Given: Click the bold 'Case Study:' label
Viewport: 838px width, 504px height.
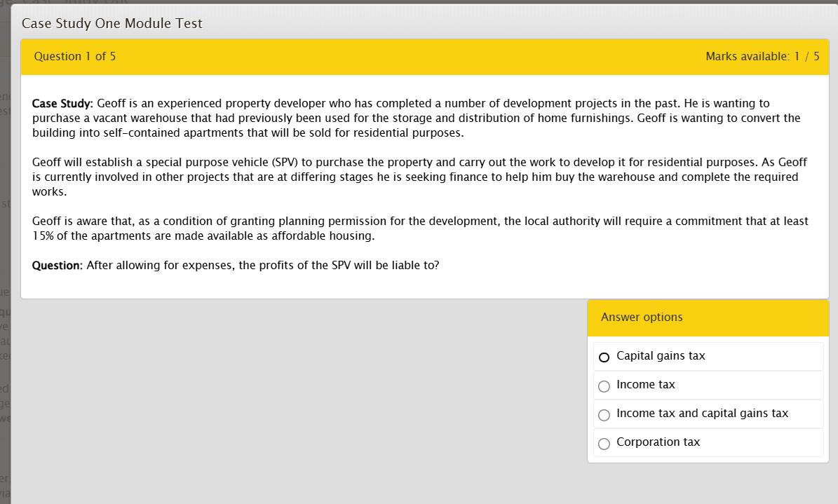Looking at the screenshot, I should point(62,104).
